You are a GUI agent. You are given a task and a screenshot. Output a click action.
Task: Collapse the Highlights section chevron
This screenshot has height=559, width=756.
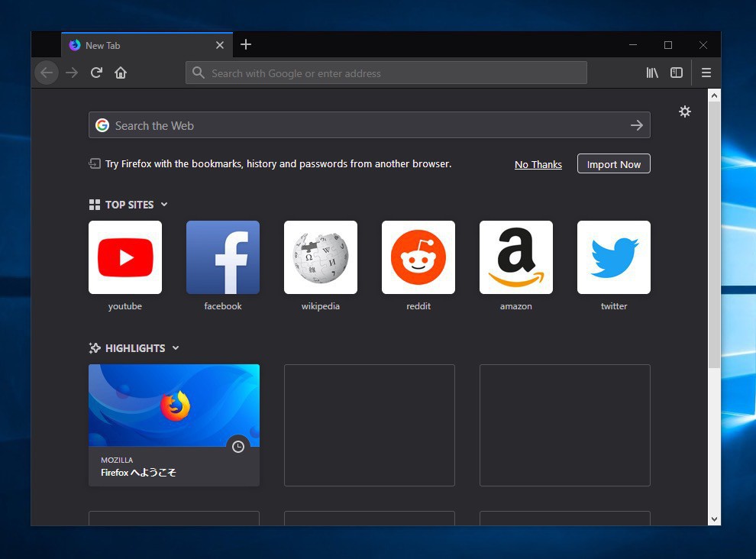tap(176, 348)
